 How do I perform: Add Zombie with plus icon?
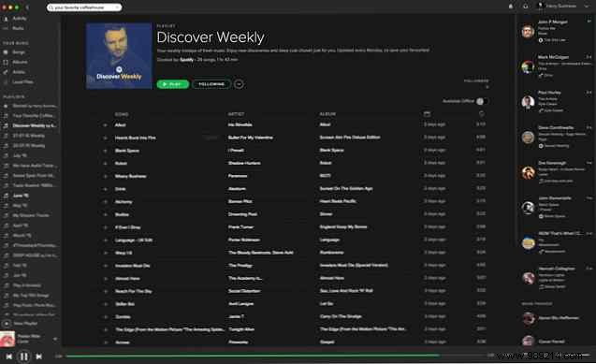(105, 317)
